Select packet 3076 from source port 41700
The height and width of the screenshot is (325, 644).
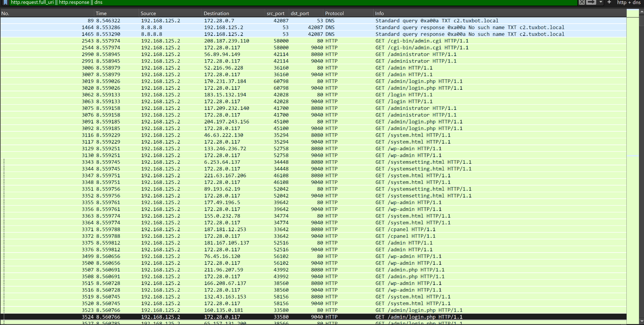click(x=313, y=115)
